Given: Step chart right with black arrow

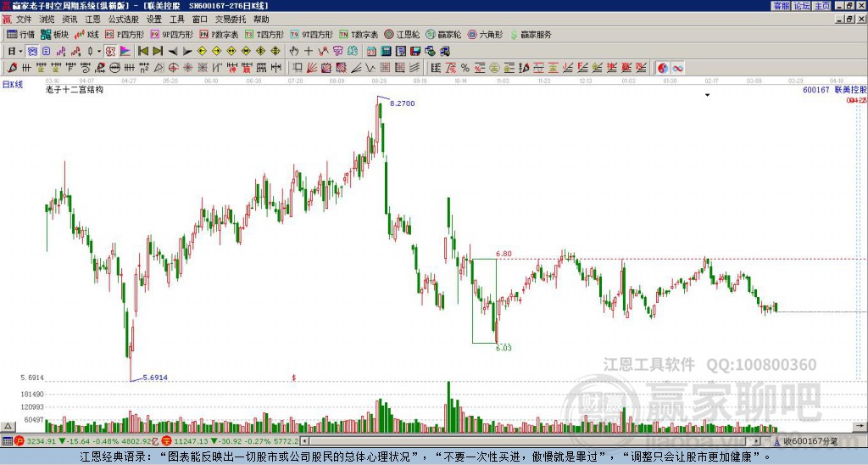Looking at the screenshot, I should pos(187,52).
